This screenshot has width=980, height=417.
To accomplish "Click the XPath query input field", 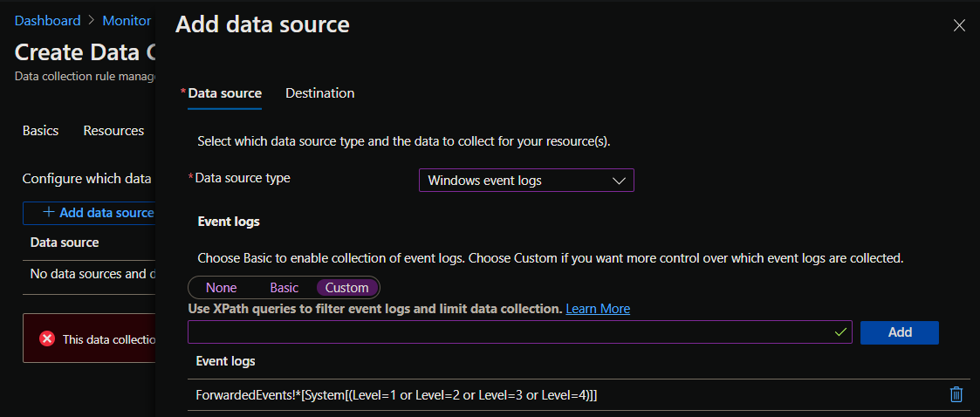I will click(520, 332).
